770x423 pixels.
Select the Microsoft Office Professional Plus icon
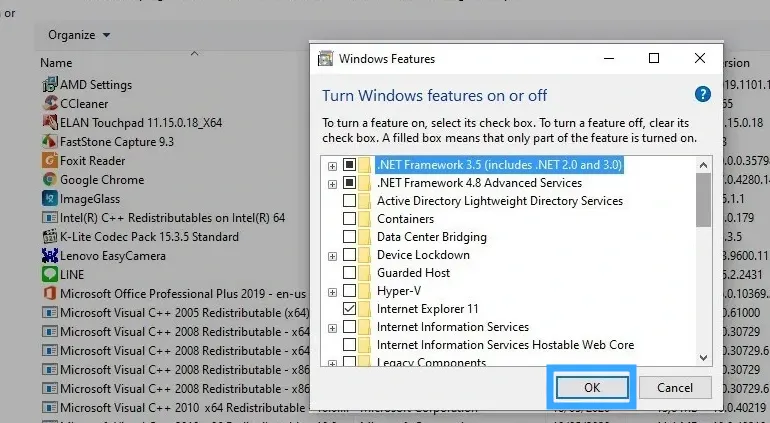click(x=50, y=294)
